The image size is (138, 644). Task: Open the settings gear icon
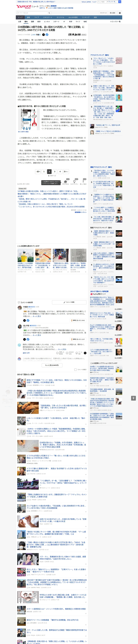pos(120,13)
